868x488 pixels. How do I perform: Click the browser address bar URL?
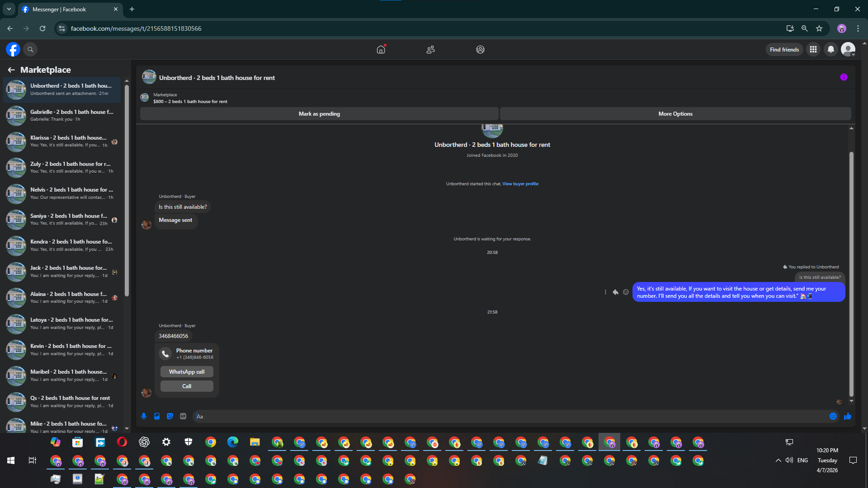click(x=136, y=28)
